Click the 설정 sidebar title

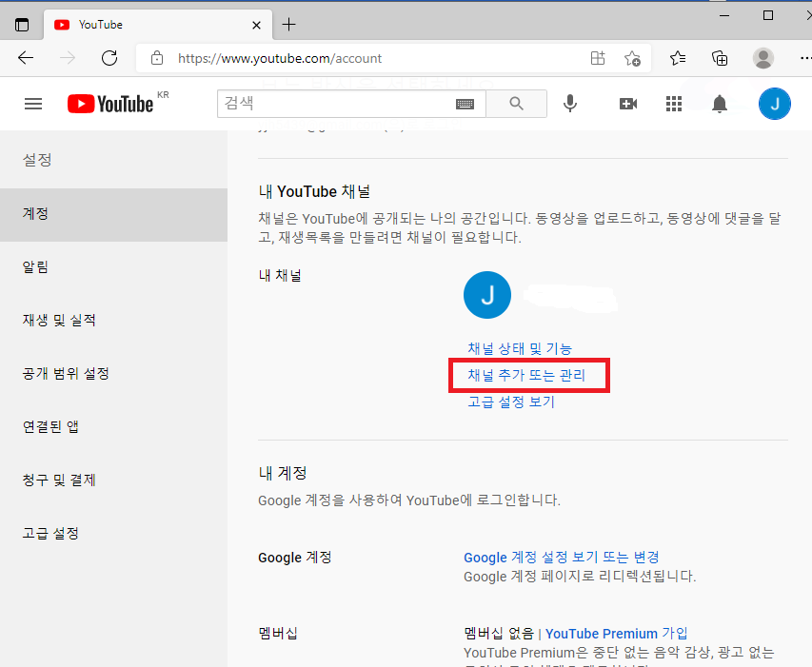(37, 160)
